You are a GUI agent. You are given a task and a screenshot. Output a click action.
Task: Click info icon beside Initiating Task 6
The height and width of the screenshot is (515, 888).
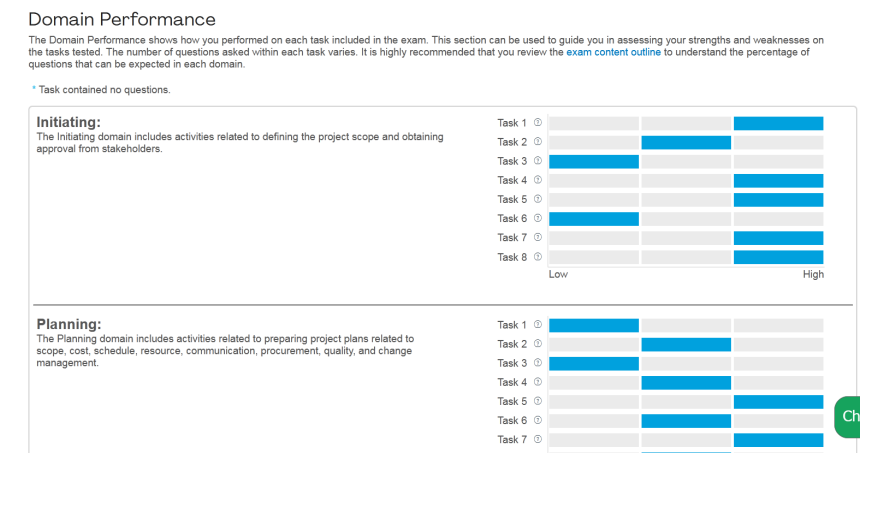tap(538, 218)
